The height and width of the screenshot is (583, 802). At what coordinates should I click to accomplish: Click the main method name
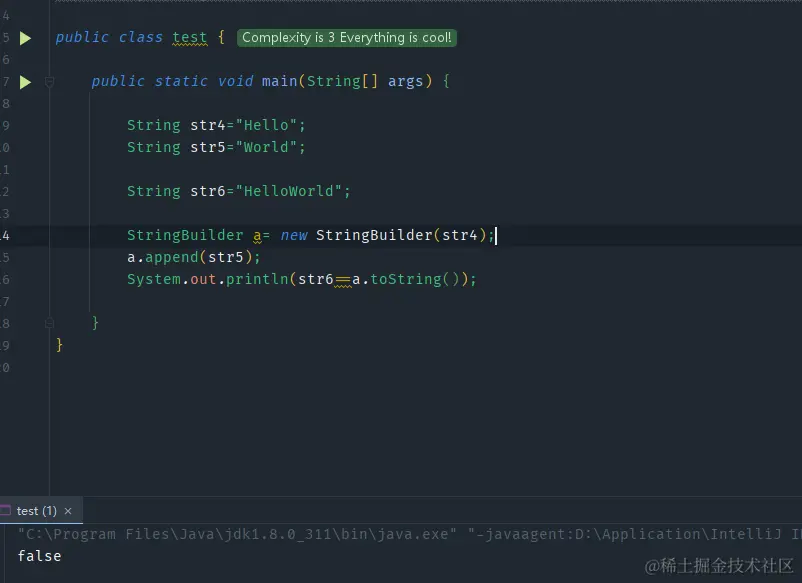click(279, 82)
